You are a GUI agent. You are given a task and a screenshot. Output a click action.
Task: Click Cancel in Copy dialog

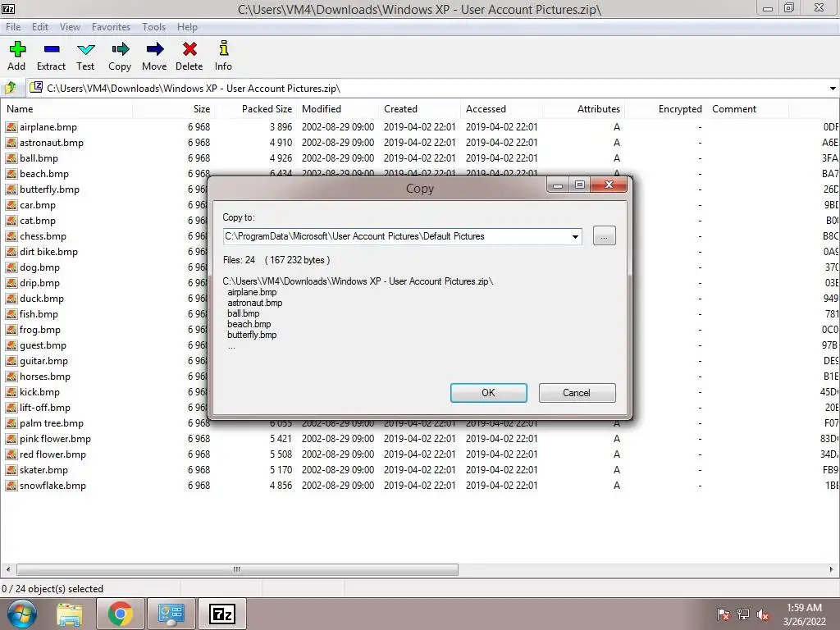tap(577, 393)
